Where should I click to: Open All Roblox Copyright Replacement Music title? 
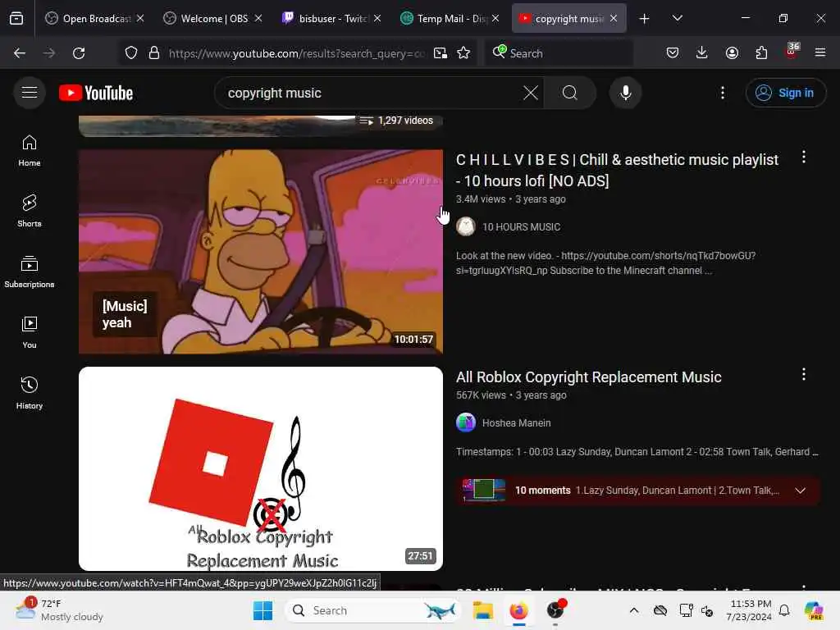[x=588, y=377]
